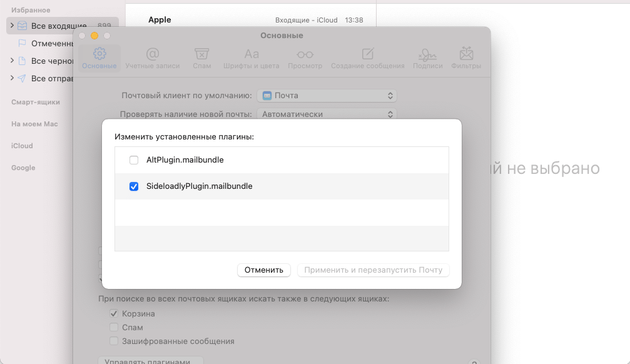Open Учетные записи accounts icon
Viewport: 630px width, 364px height.
pos(152,58)
